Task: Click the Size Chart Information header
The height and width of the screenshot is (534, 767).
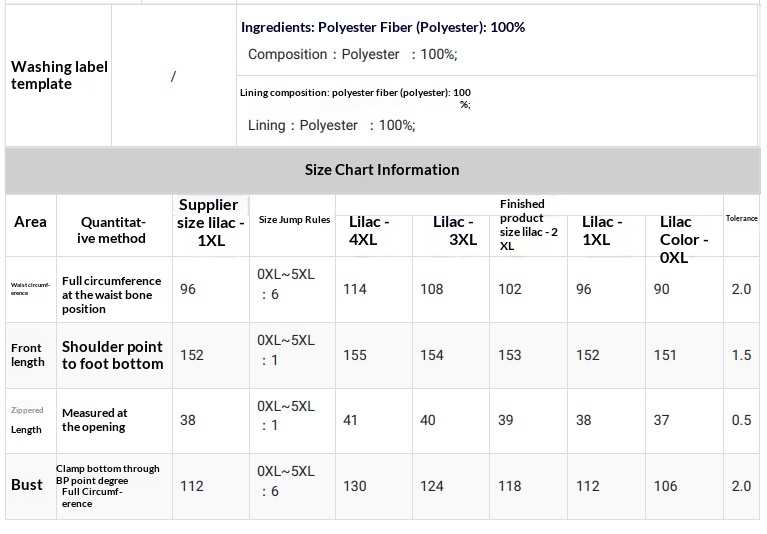Action: point(382,170)
